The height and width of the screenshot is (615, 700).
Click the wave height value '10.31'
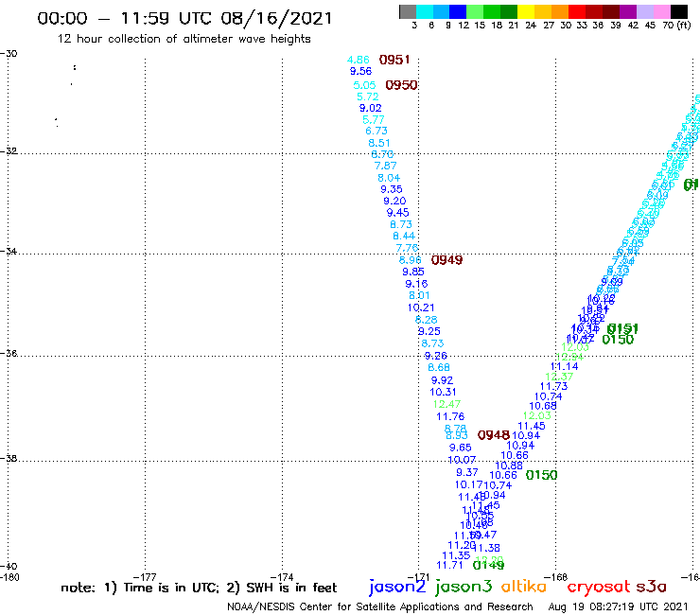coord(443,392)
